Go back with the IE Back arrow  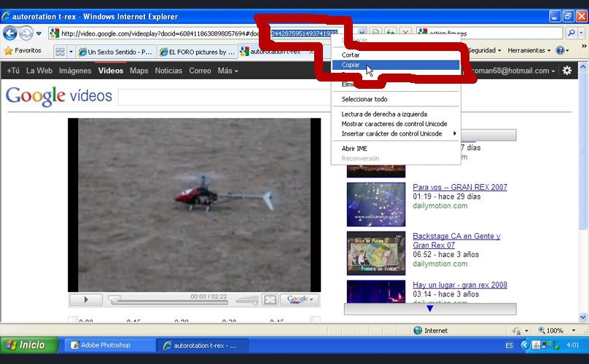[10, 33]
